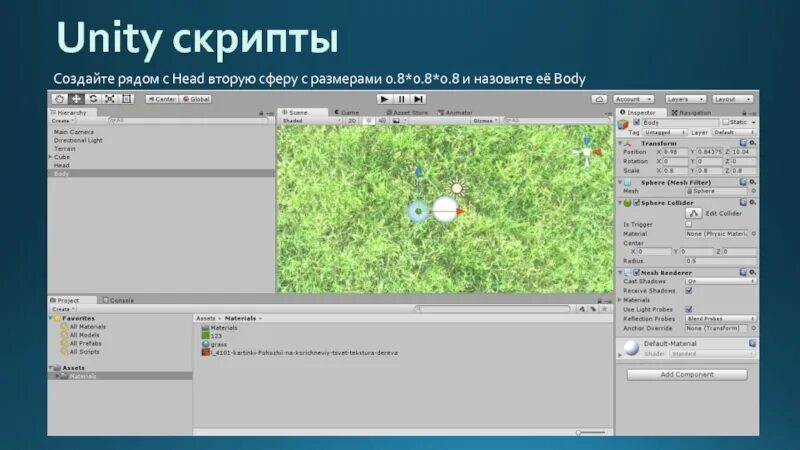Toggle scene effects image icon

coord(396,121)
